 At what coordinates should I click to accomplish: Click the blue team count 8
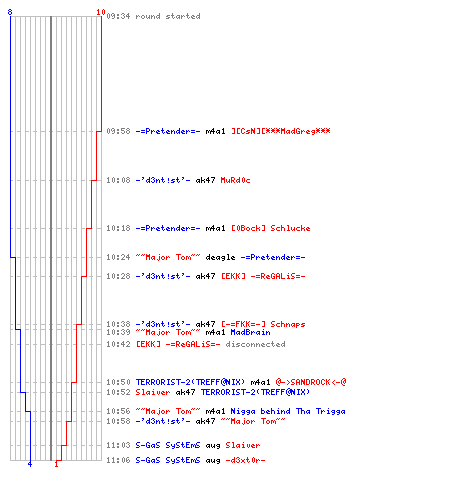[10, 12]
